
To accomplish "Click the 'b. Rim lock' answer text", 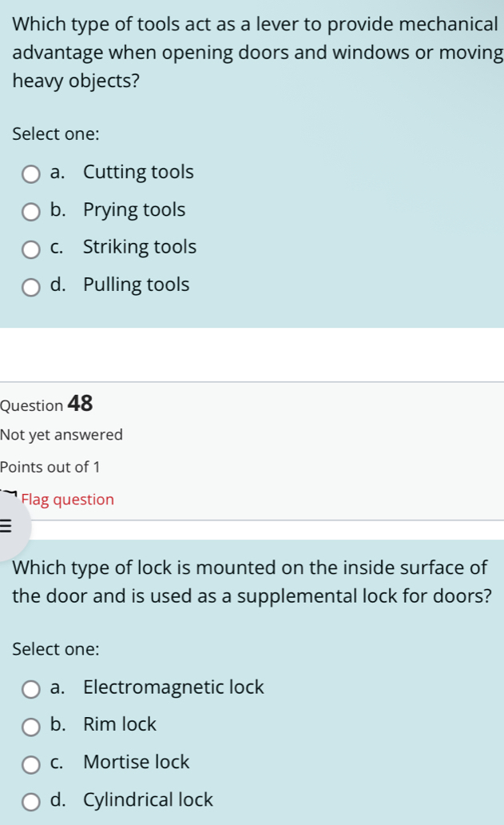I will (x=103, y=724).
